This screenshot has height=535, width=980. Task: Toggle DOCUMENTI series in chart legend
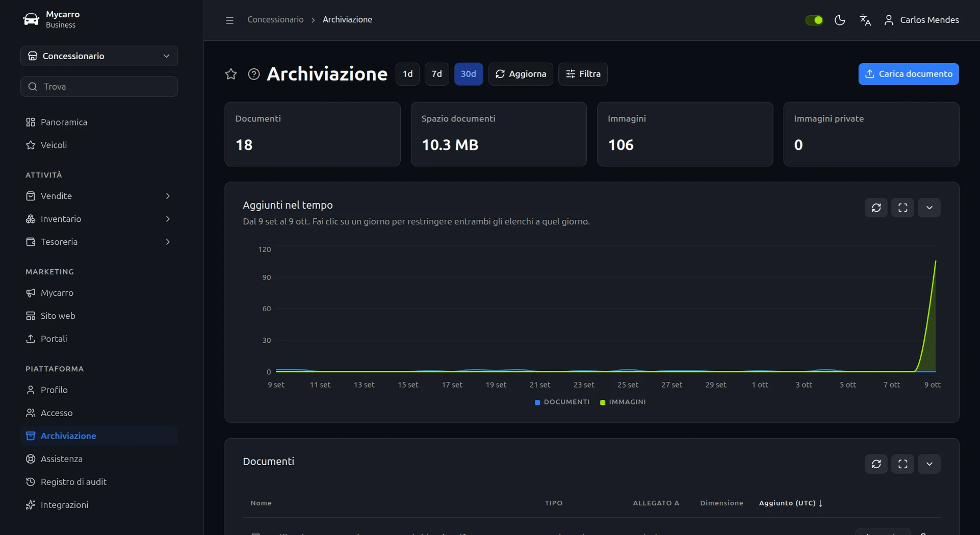pos(562,402)
